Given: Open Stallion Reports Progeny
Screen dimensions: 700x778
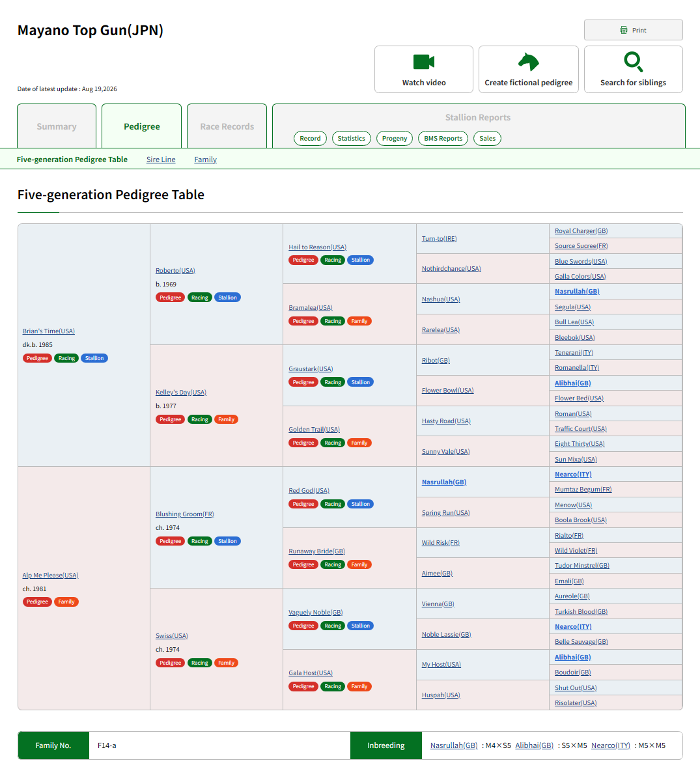Looking at the screenshot, I should click(x=395, y=139).
